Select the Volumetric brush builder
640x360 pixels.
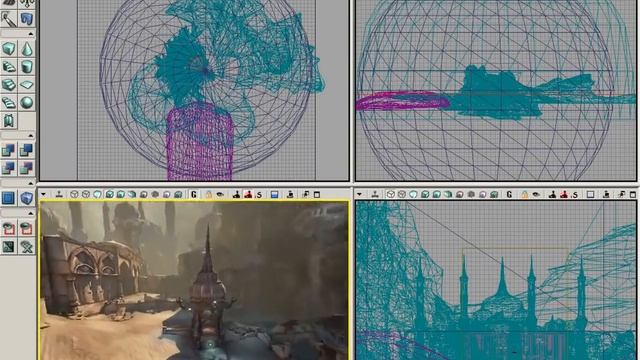[9, 120]
